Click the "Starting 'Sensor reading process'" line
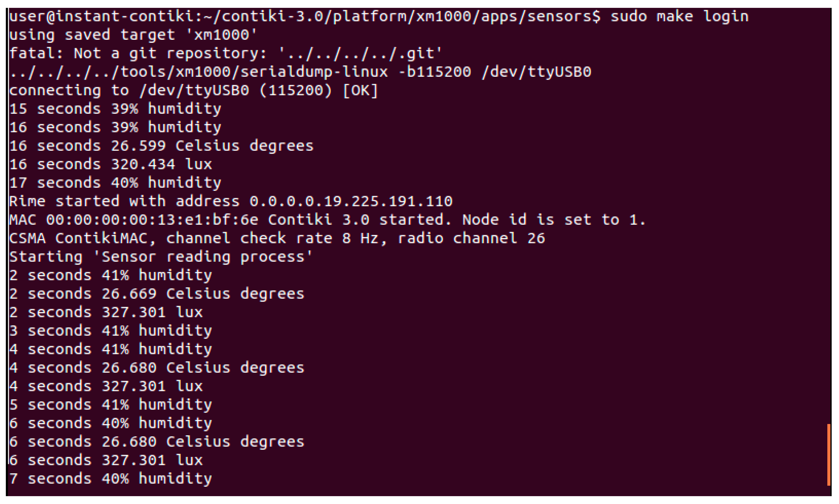This screenshot has width=839, height=504. [160, 257]
